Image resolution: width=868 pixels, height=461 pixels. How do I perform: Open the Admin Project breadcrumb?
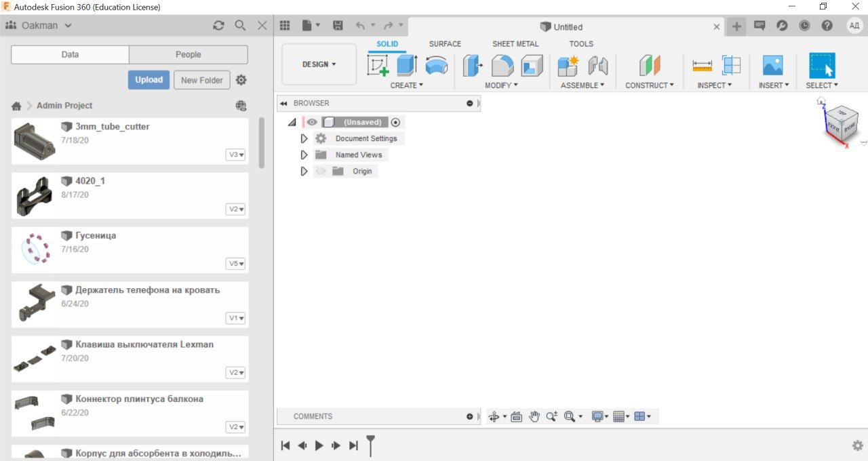click(x=64, y=106)
